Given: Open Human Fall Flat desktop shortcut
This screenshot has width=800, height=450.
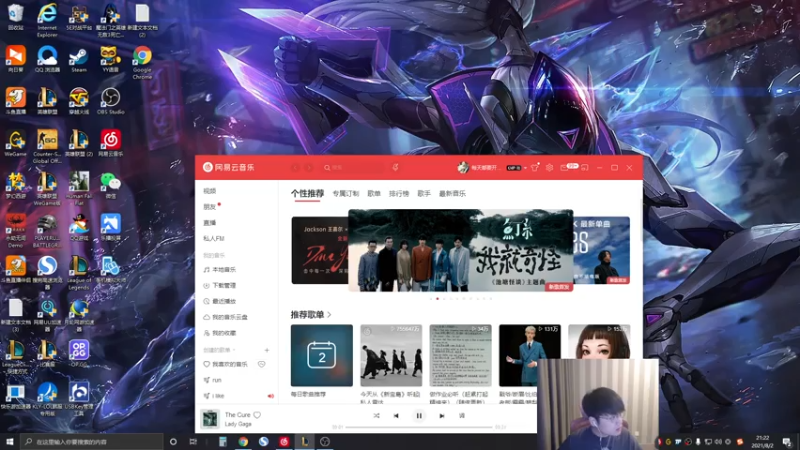Looking at the screenshot, I should click(x=79, y=188).
